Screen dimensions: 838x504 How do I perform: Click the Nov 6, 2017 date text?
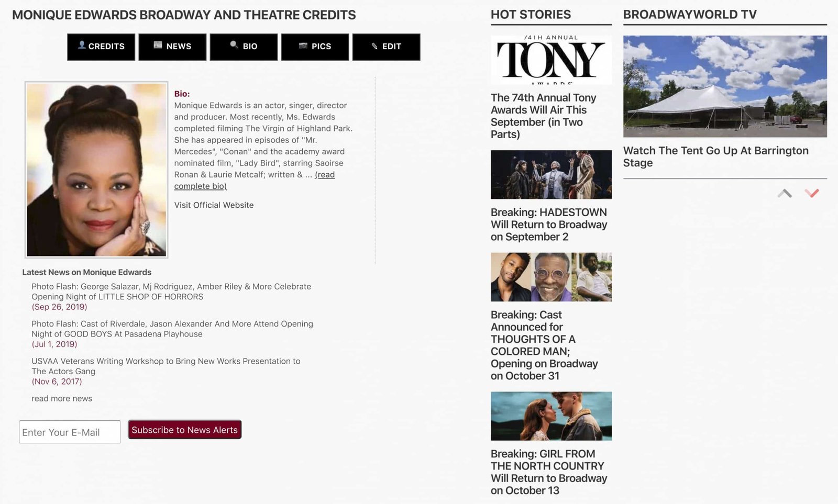click(57, 381)
